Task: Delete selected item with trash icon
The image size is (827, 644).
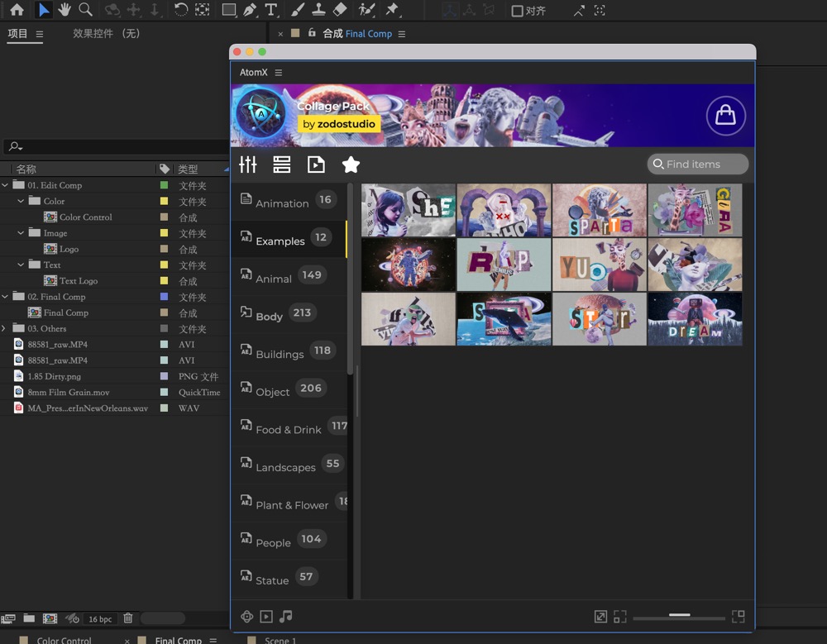Action: tap(128, 618)
